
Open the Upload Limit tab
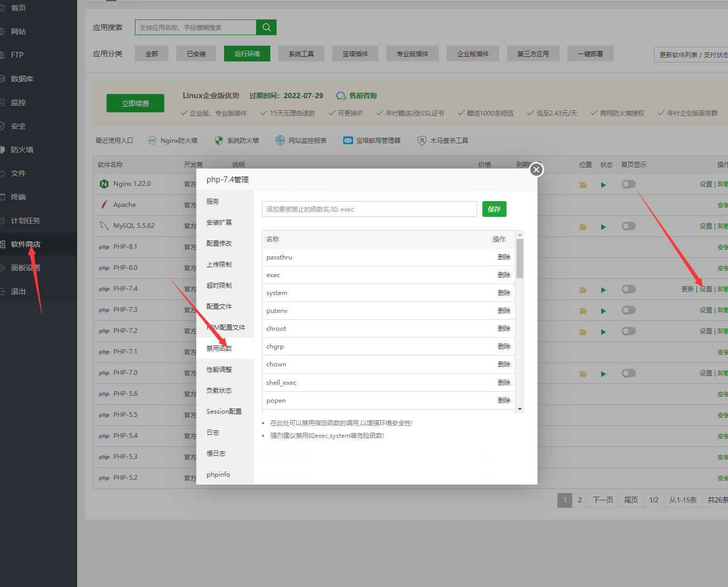click(225, 264)
